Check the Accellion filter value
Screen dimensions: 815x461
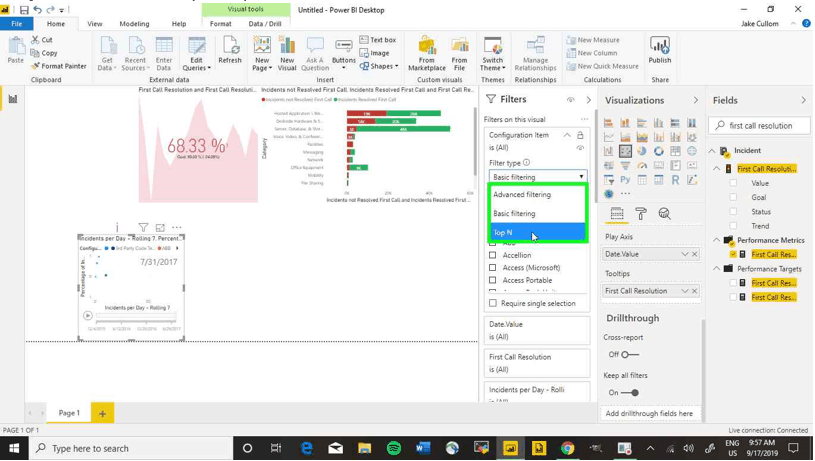click(x=492, y=255)
